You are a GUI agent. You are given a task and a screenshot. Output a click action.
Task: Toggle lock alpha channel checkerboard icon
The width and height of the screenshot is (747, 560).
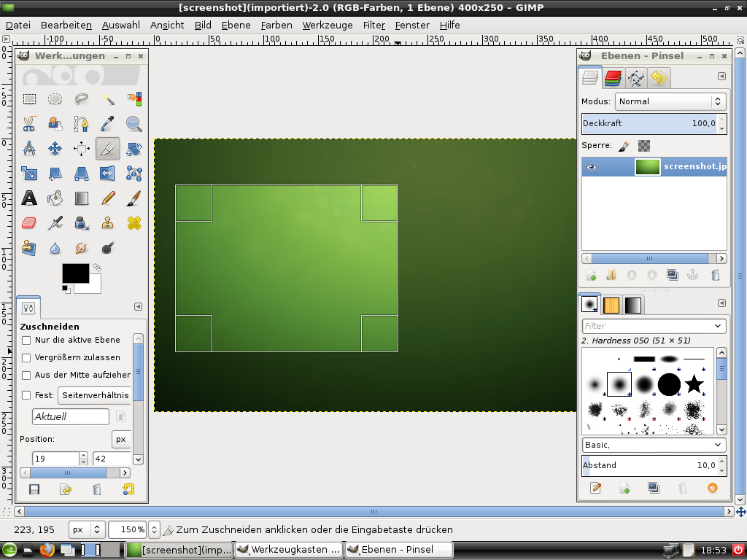coord(644,146)
